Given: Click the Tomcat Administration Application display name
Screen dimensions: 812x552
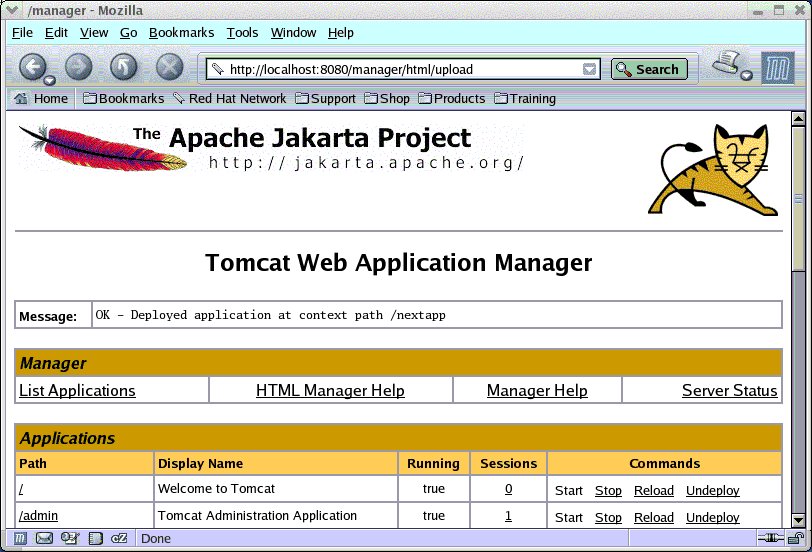Looking at the screenshot, I should [x=257, y=516].
